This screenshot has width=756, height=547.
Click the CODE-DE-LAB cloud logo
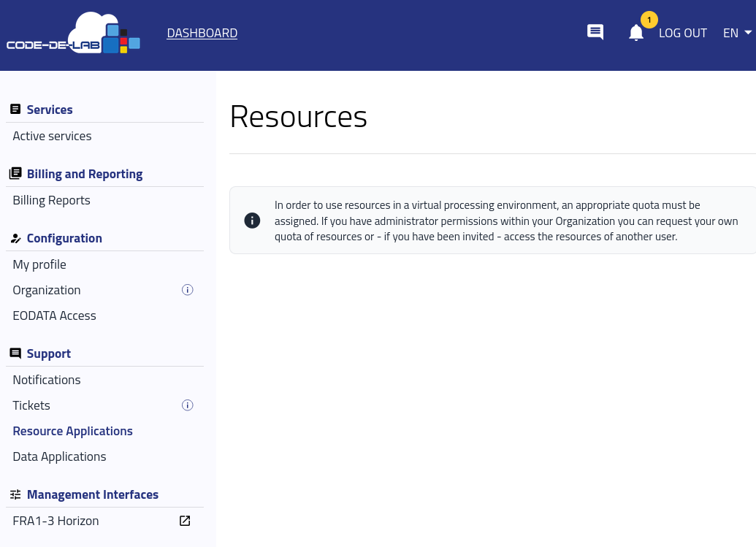(x=73, y=33)
